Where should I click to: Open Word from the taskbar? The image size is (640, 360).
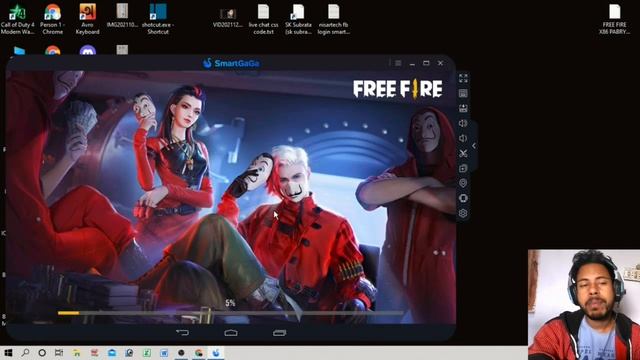[x=164, y=353]
